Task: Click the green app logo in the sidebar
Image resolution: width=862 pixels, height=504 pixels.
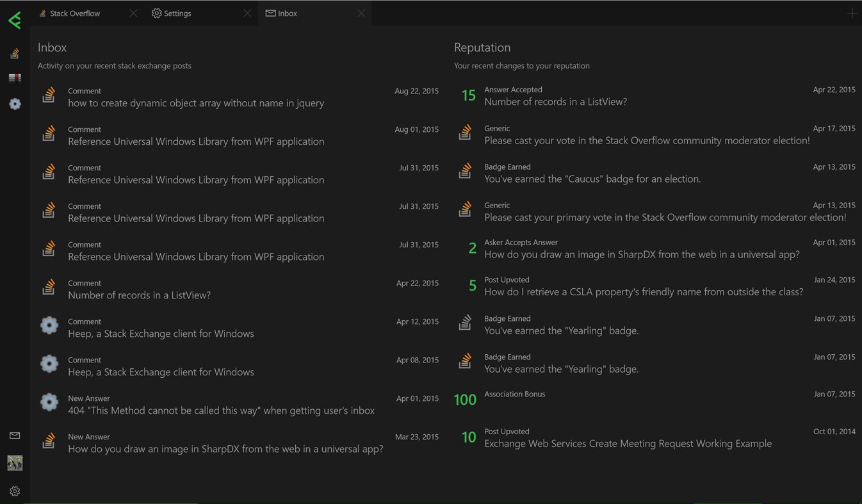Action: tap(15, 20)
